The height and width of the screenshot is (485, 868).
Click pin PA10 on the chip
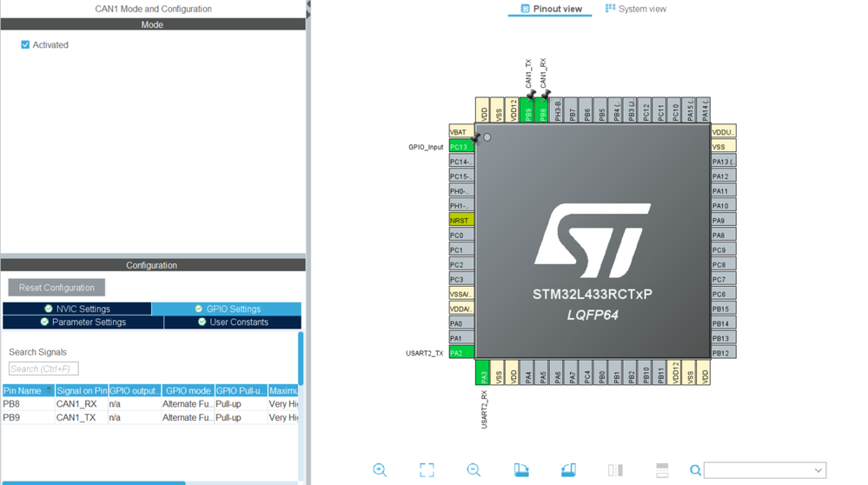[724, 205]
